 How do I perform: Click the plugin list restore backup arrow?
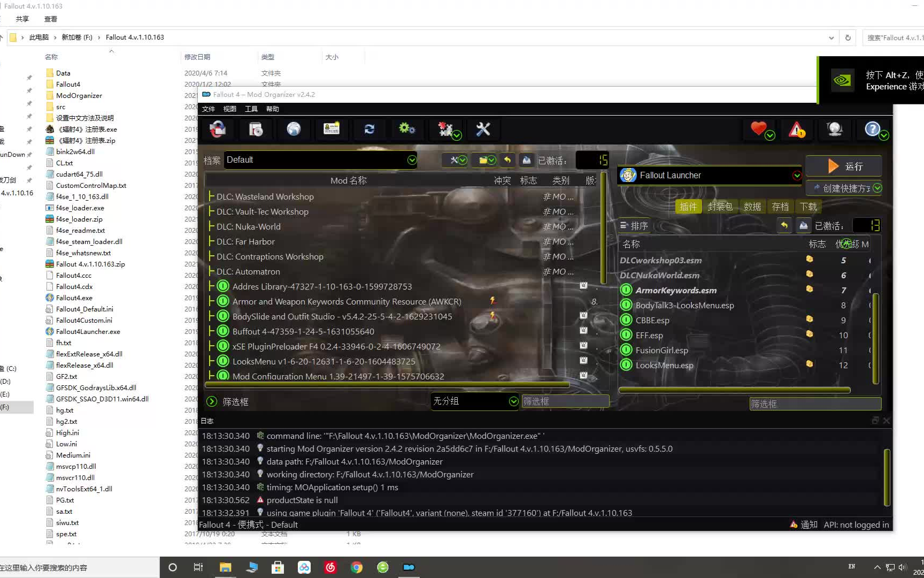(784, 226)
